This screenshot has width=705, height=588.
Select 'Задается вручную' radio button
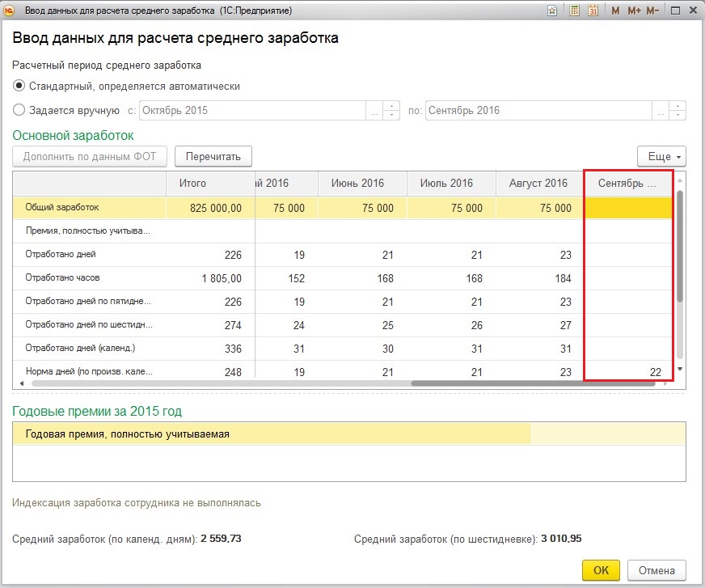pyautogui.click(x=19, y=110)
